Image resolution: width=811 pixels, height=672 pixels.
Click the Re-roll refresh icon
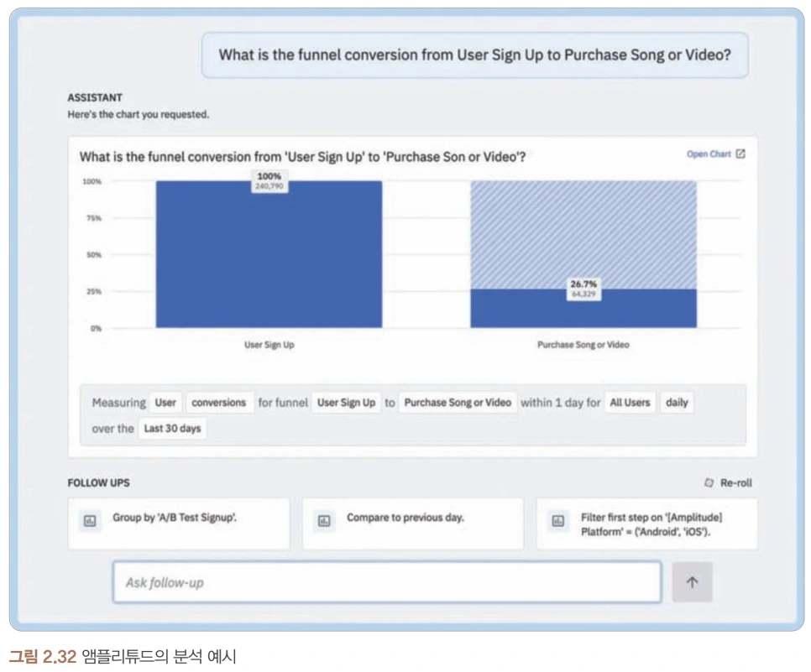[709, 482]
